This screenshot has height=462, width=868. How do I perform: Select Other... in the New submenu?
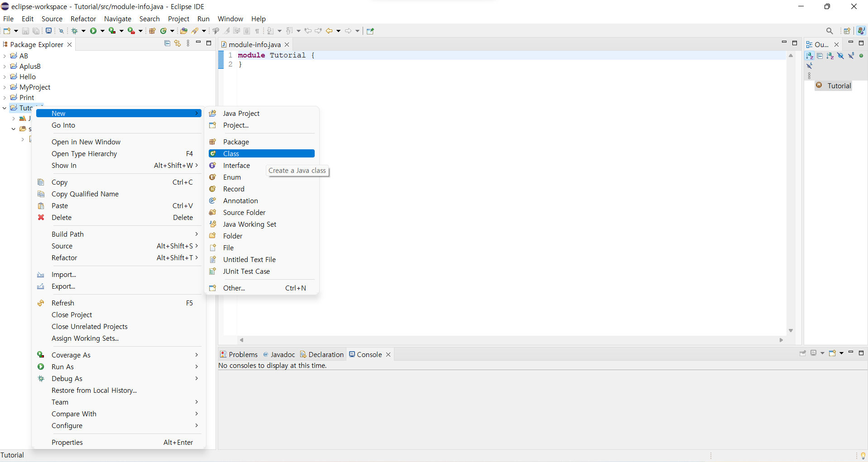262,288
